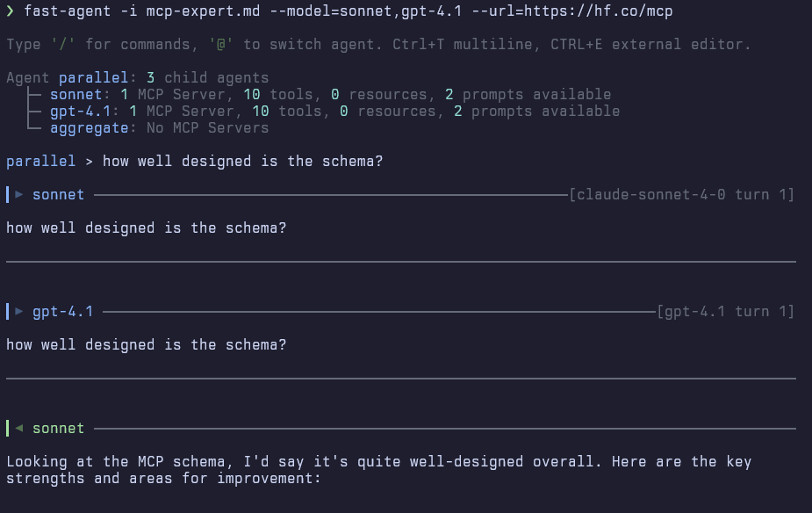Click the right-pointing triangle beside the gpt-4.1 header

coord(19,311)
